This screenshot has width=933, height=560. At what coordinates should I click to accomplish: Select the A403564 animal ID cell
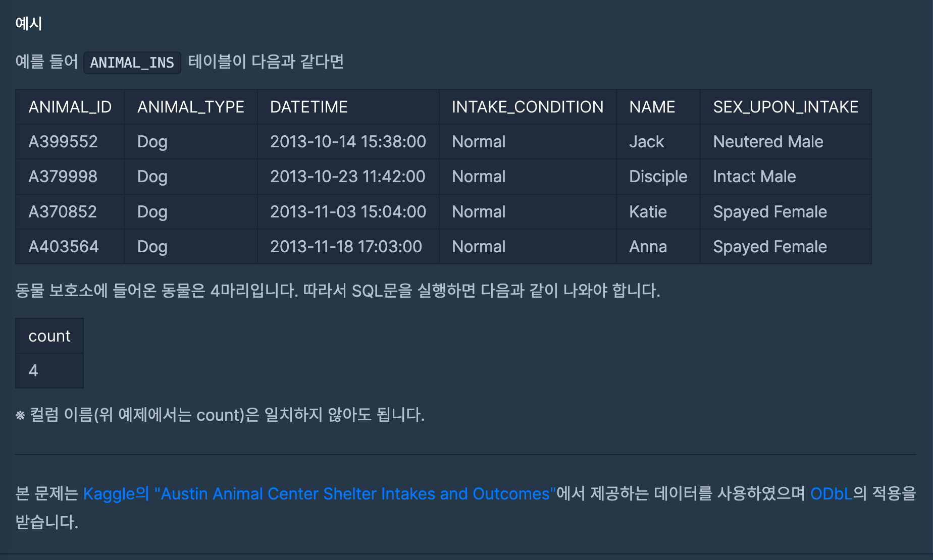64,247
